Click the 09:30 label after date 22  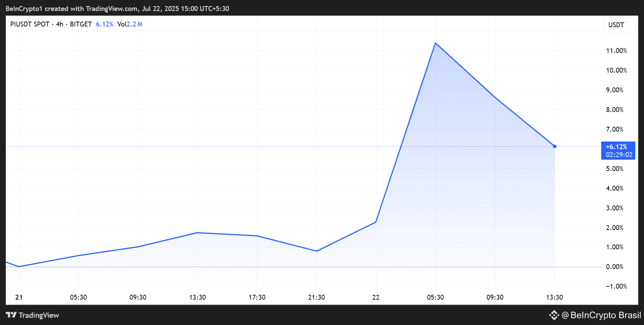[495, 297]
